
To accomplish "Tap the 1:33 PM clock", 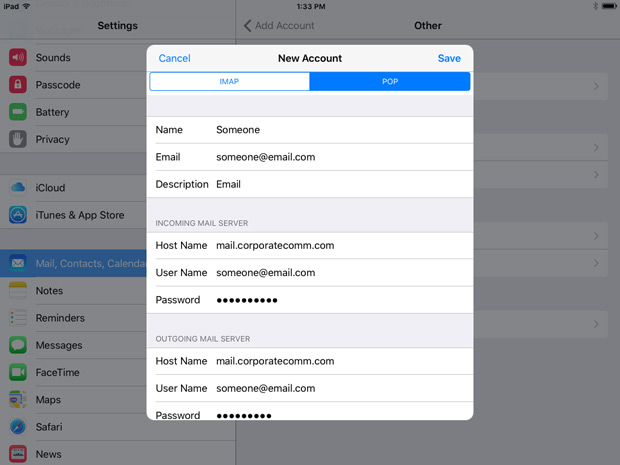I will pyautogui.click(x=311, y=6).
